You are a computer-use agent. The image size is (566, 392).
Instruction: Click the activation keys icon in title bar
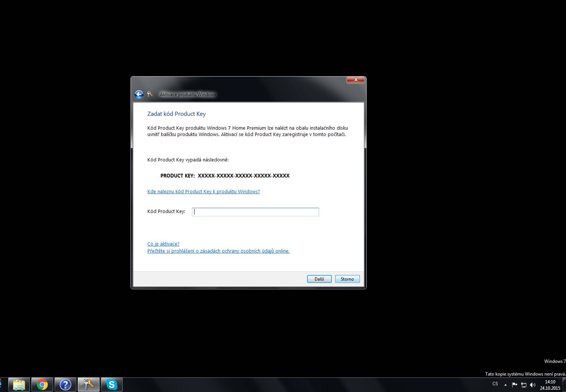[x=150, y=94]
